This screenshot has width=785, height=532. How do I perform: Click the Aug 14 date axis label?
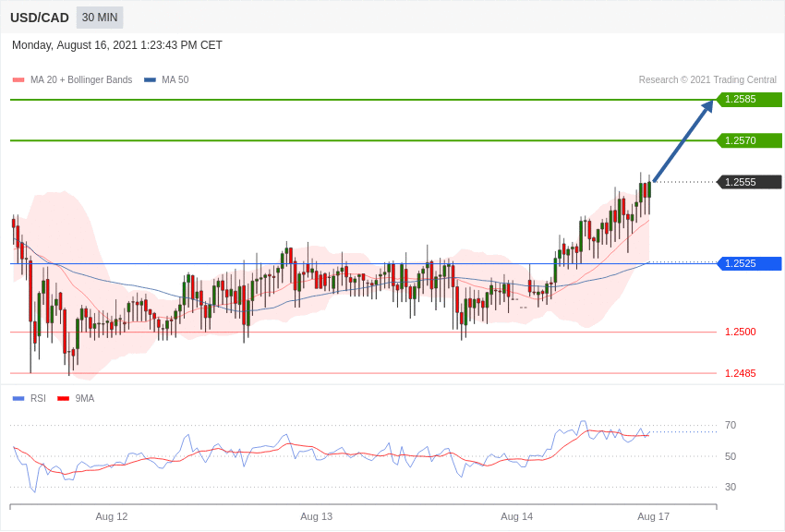click(x=517, y=516)
